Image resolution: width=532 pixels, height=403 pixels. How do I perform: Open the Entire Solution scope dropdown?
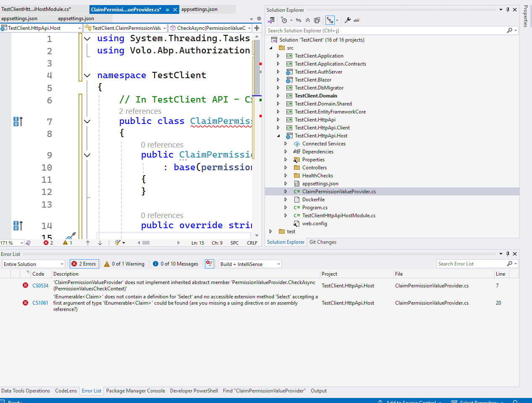33,264
